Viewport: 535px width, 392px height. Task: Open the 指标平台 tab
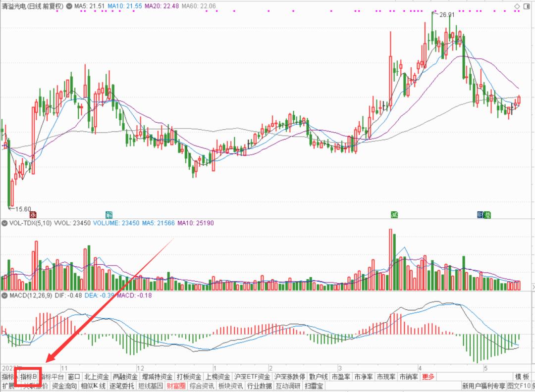pos(52,377)
